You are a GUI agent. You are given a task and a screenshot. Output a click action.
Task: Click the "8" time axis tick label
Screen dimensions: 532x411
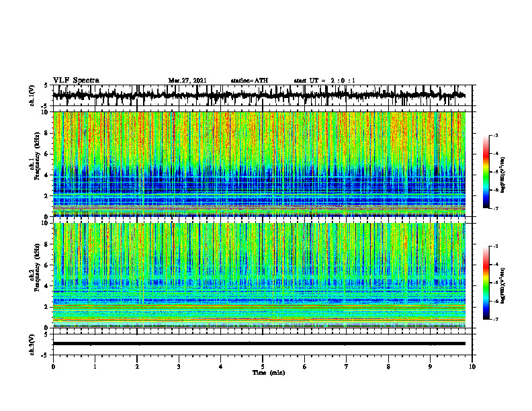tap(388, 367)
